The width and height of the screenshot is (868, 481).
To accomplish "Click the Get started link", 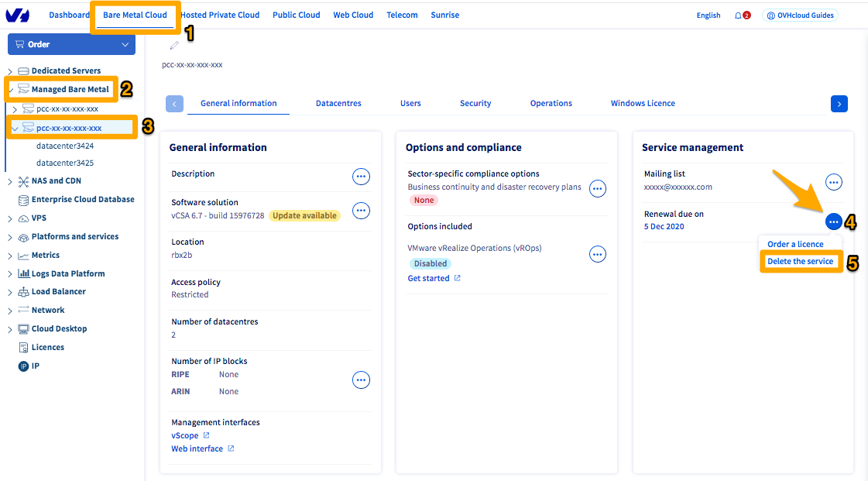I will [x=428, y=279].
